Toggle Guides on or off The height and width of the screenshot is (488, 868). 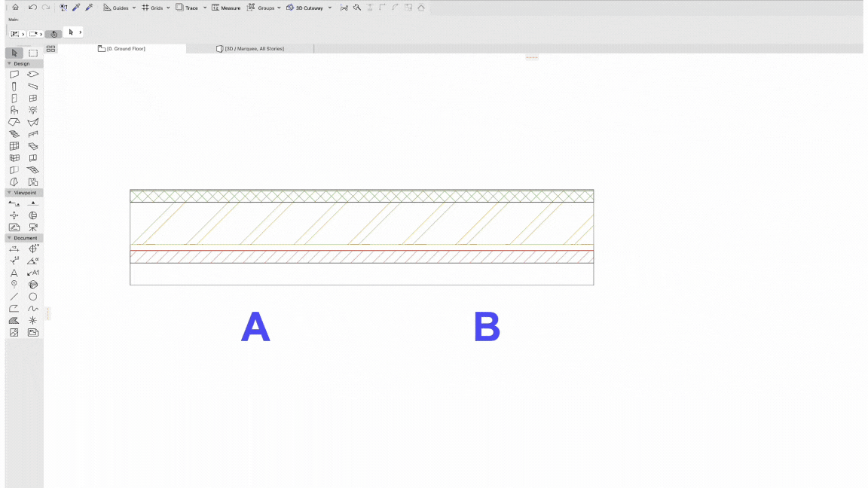click(x=116, y=8)
